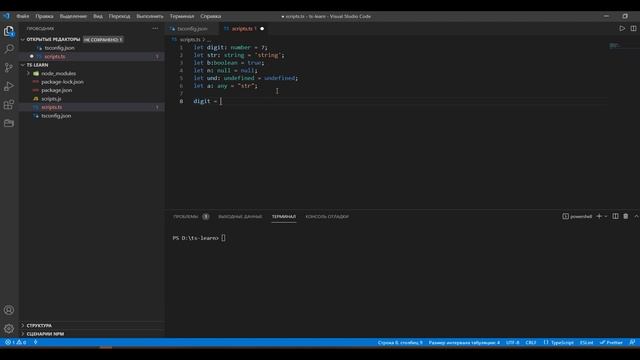Viewport: 640px width, 360px height.
Task: Select scripts.ts in Open Editors list
Action: [55, 56]
